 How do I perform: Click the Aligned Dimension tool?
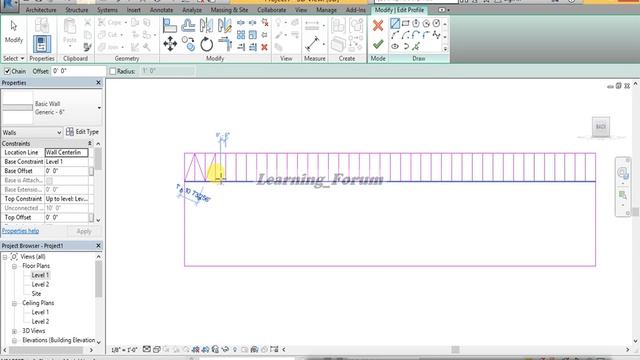pyautogui.click(x=313, y=44)
